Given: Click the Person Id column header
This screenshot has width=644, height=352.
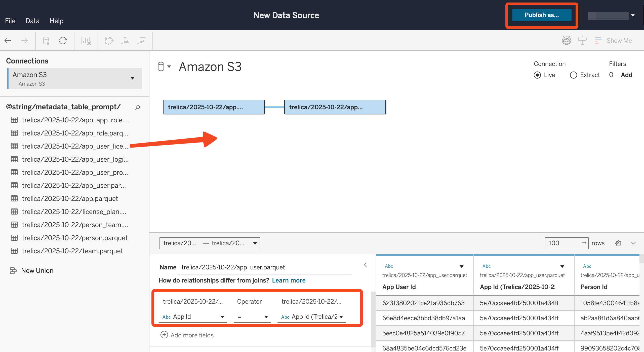Looking at the screenshot, I should pyautogui.click(x=594, y=287).
